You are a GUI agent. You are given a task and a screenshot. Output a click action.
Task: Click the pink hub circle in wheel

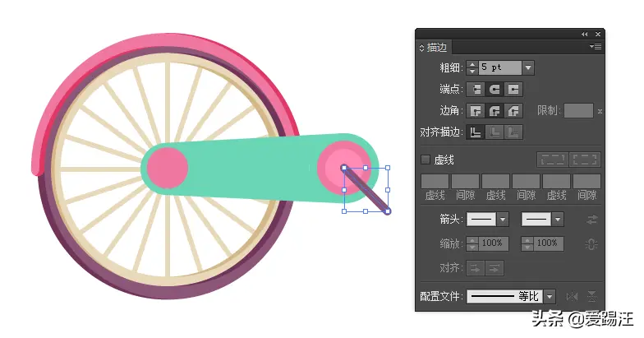pyautogui.click(x=168, y=167)
